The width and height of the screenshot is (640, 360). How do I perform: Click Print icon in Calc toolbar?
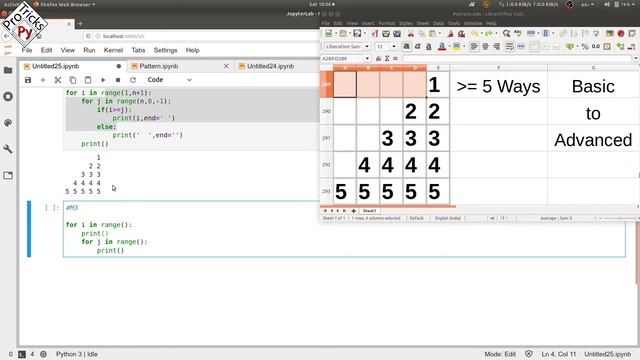(x=386, y=33)
